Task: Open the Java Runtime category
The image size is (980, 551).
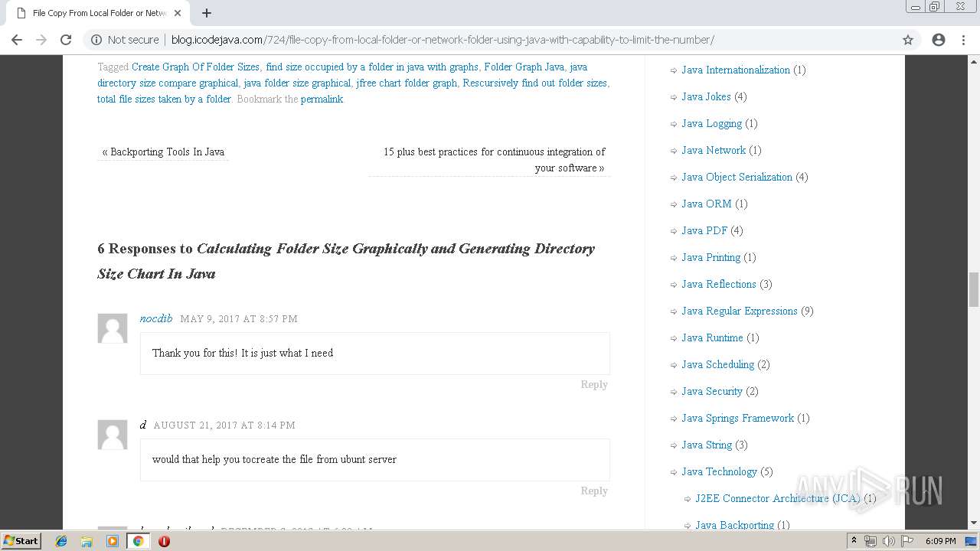Action: pos(712,337)
